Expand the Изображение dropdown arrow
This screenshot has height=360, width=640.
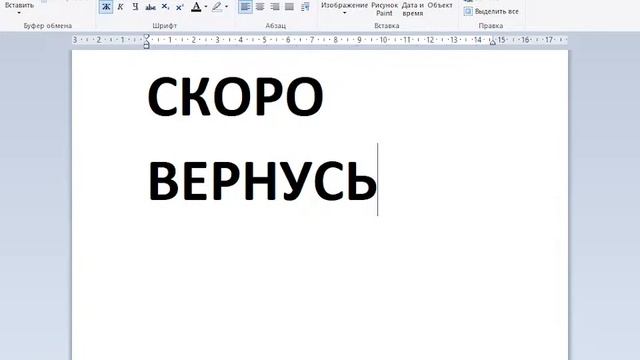[x=344, y=13]
